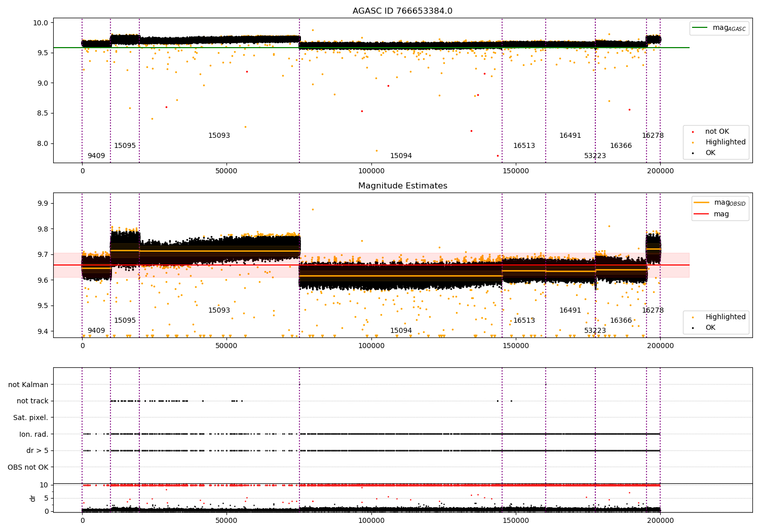
Task: Click OBSID label 15093 in top plot
Action: point(219,136)
